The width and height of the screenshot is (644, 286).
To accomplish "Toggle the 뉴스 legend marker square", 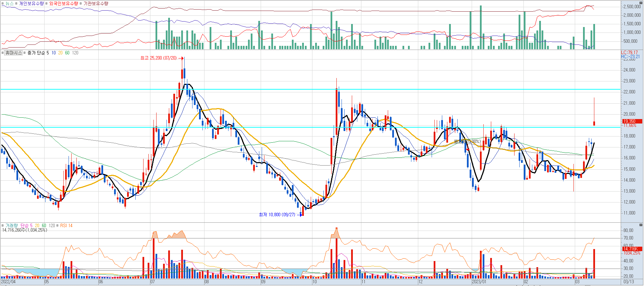I will point(3,3).
